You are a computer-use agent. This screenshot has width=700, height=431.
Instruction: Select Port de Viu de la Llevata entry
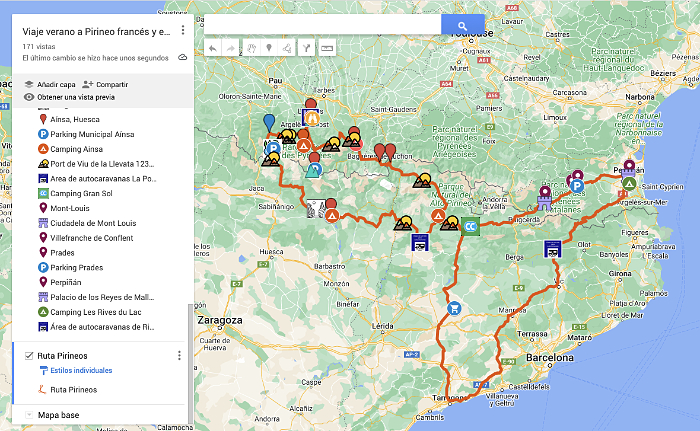point(102,164)
